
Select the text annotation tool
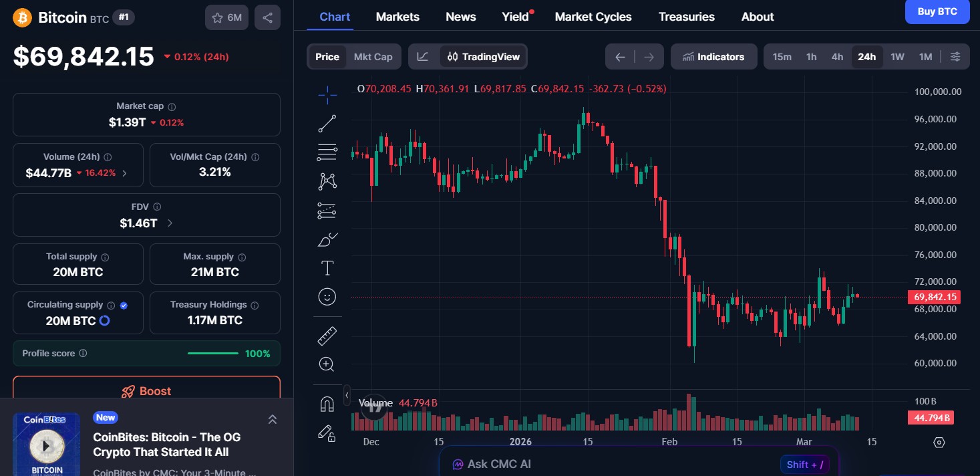(327, 267)
